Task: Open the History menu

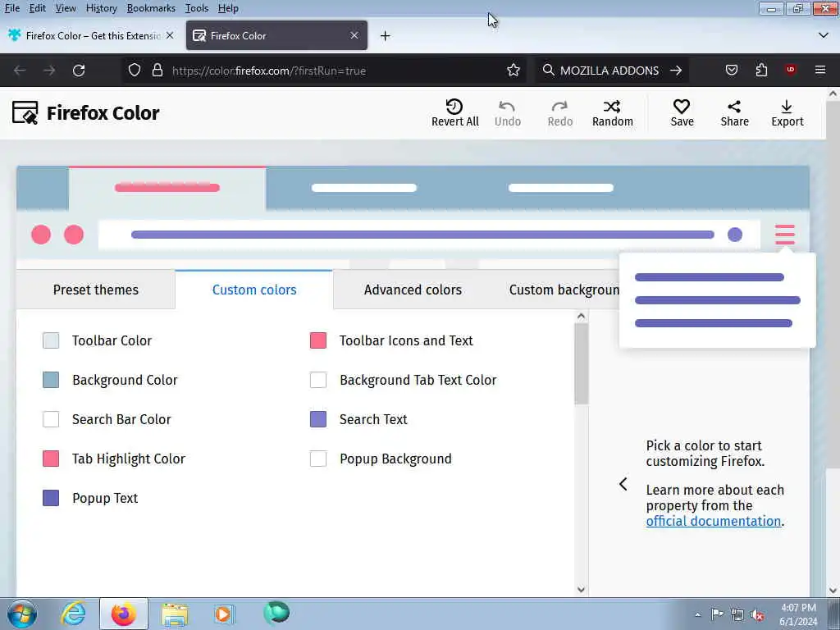Action: (101, 8)
